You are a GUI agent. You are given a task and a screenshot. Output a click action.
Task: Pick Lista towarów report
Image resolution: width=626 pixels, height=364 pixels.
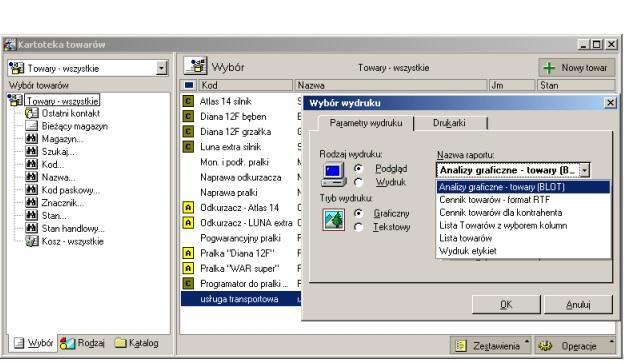(523, 238)
